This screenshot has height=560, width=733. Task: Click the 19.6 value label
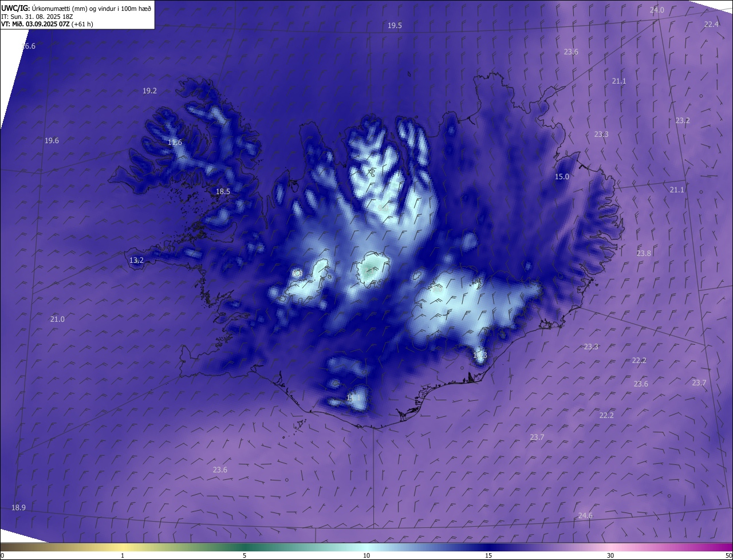click(52, 140)
